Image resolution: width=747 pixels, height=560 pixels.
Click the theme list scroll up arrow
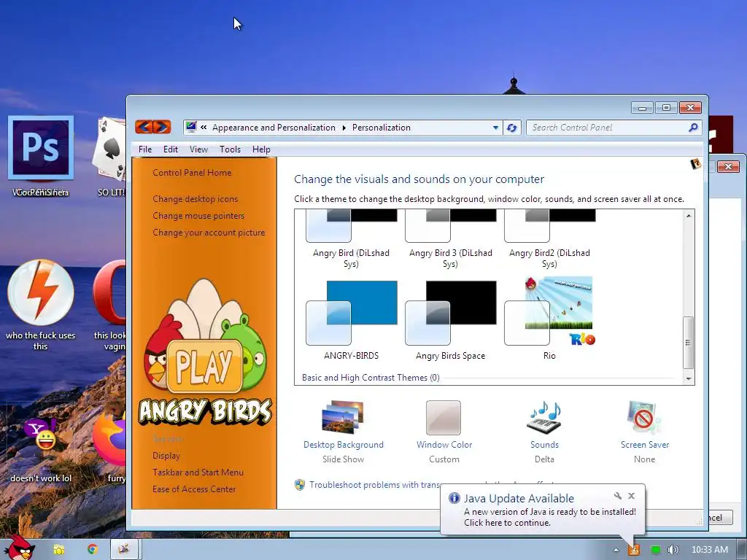point(689,216)
